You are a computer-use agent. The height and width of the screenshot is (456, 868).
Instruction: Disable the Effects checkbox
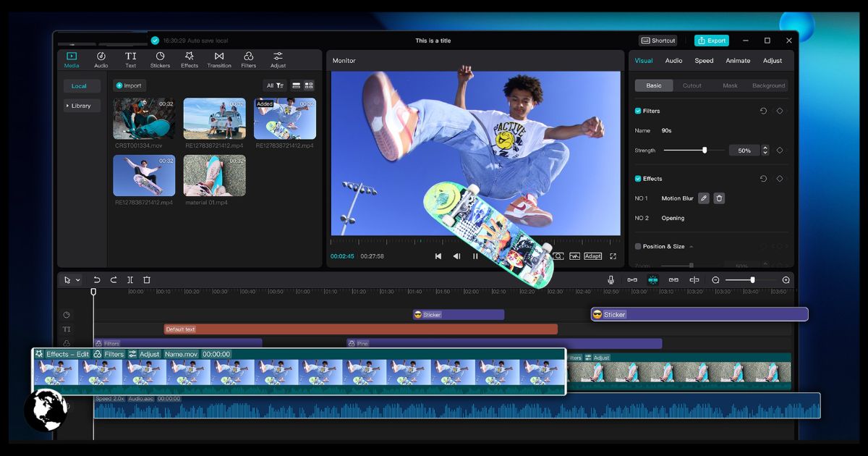(x=638, y=179)
